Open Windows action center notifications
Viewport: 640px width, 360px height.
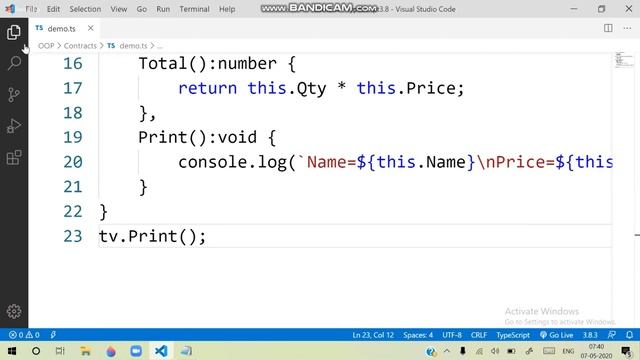[626, 351]
